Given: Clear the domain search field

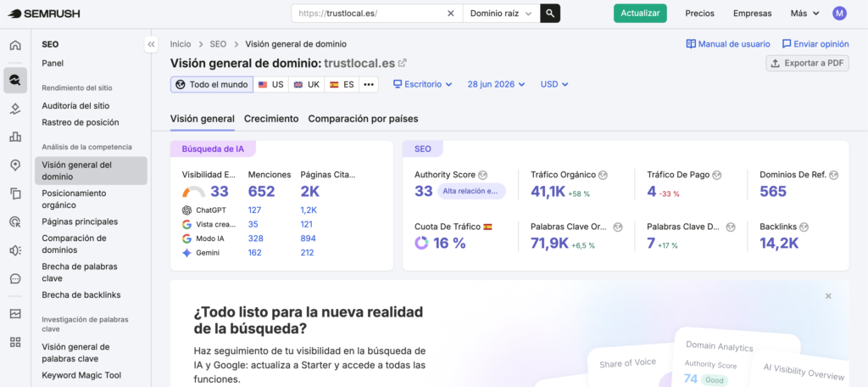Looking at the screenshot, I should pyautogui.click(x=451, y=14).
